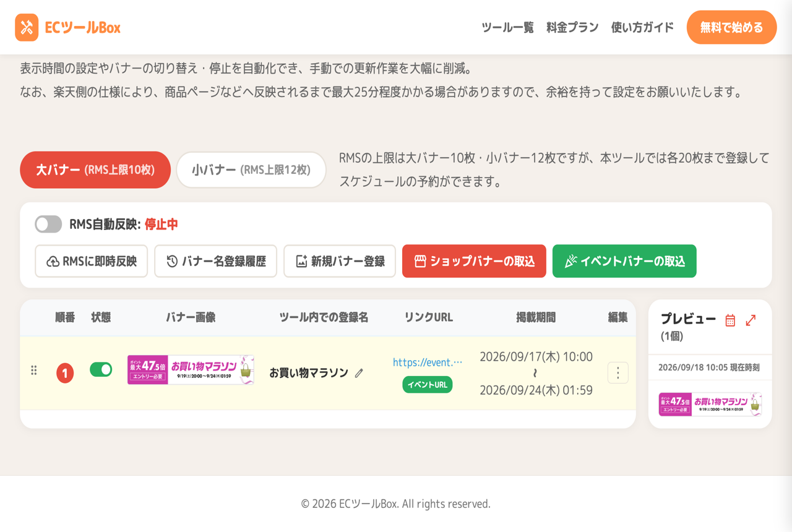This screenshot has width=792, height=532.
Task: Click the リンクURL column header
Action: tap(428, 317)
